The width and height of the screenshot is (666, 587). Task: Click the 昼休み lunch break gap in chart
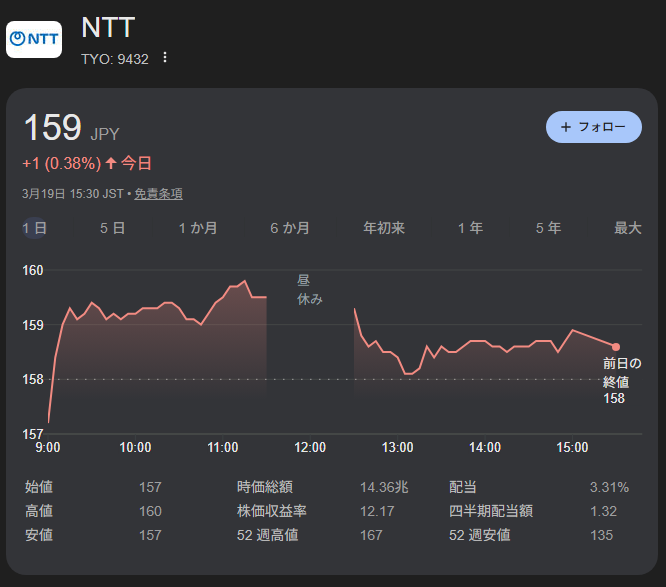(310, 290)
